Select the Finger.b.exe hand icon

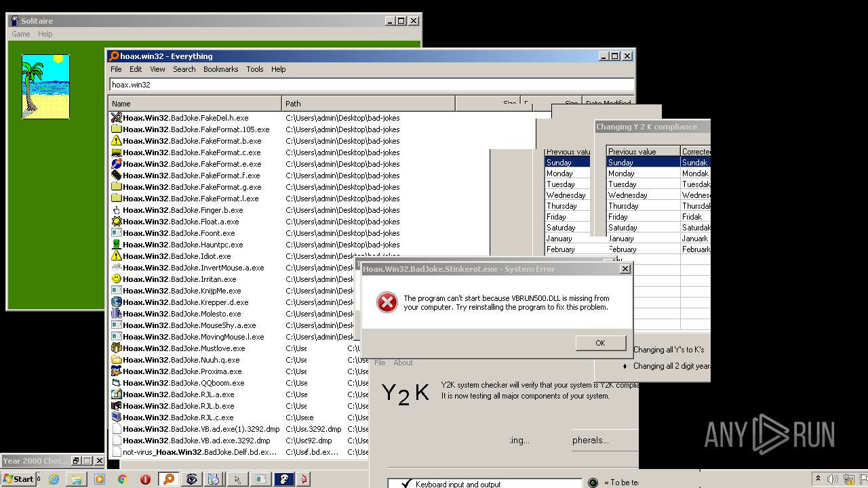pyautogui.click(x=117, y=210)
